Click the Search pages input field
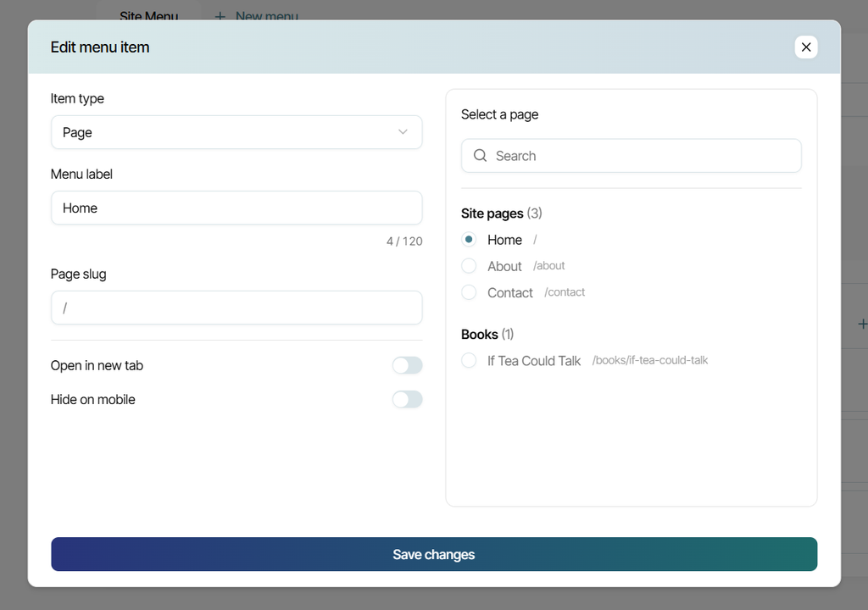 [x=631, y=156]
